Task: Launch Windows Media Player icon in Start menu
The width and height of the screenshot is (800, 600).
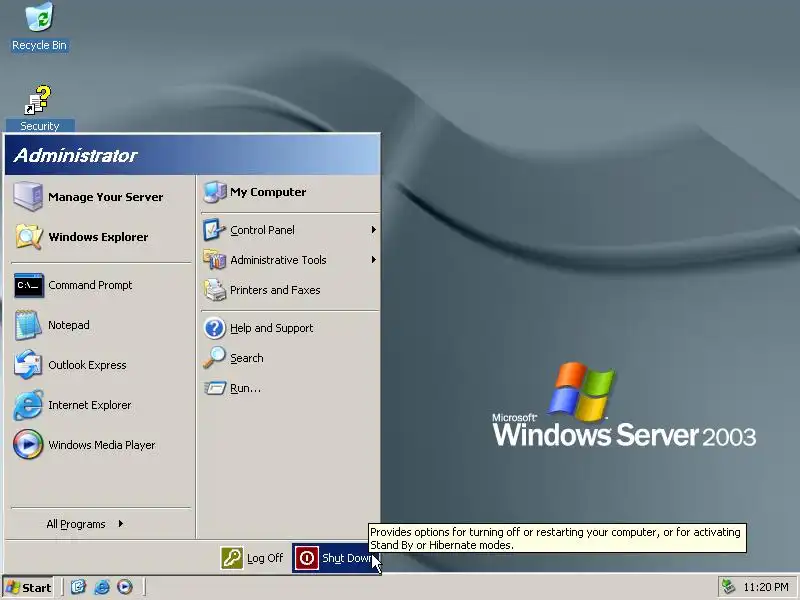Action: point(28,444)
